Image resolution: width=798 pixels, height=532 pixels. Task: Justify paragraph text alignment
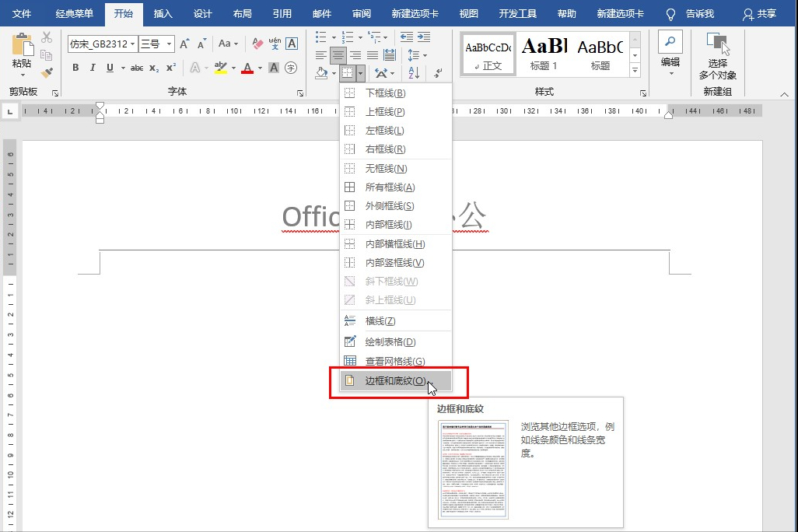(x=373, y=55)
